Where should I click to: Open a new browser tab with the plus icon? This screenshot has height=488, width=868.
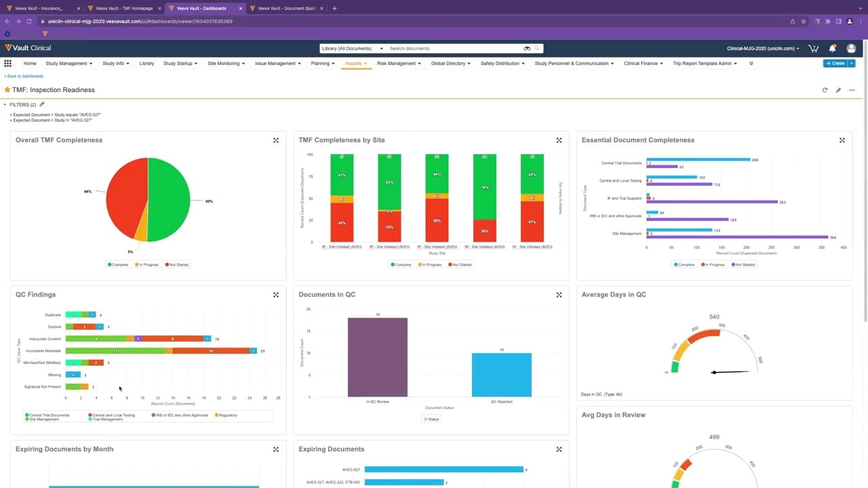[x=334, y=8]
